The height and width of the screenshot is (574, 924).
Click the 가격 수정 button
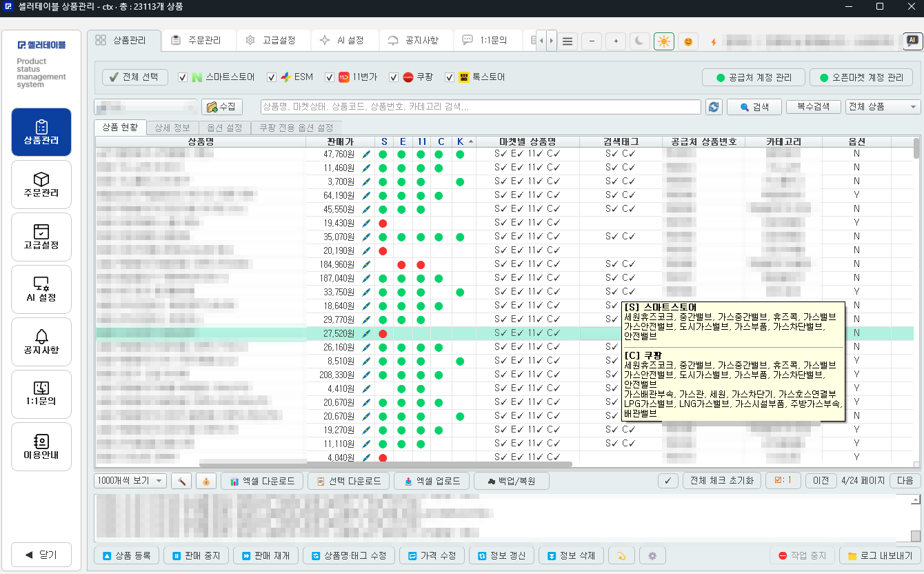432,555
